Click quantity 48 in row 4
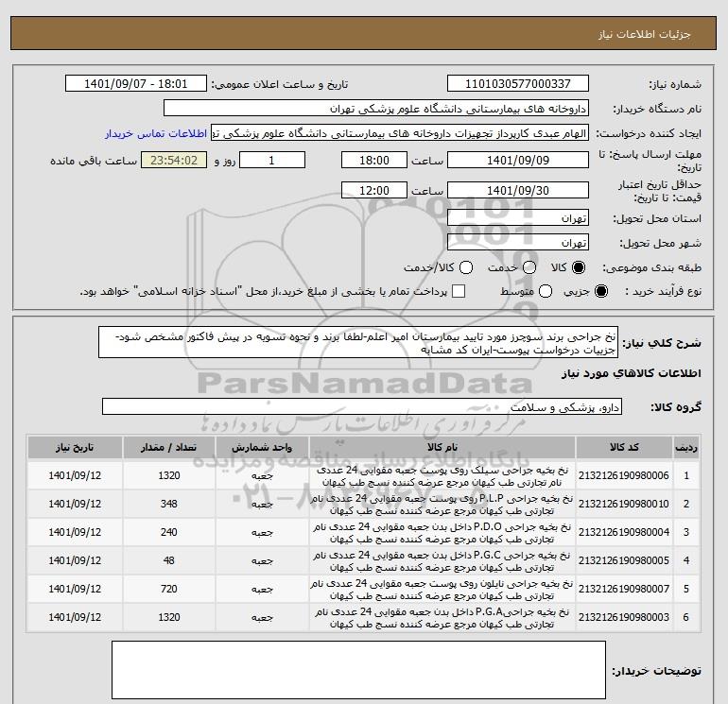This screenshot has height=704, width=728. pos(168,560)
